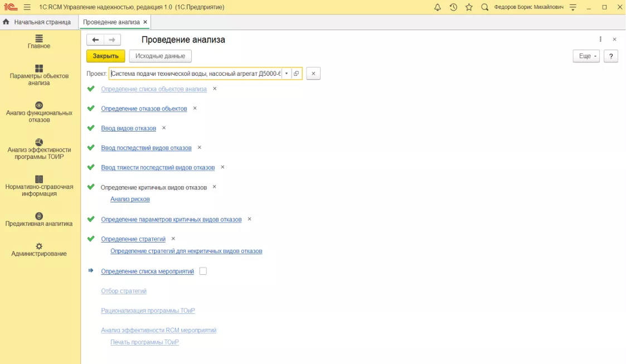Open the selected project via open icon
The width and height of the screenshot is (626, 364).
pos(296,74)
